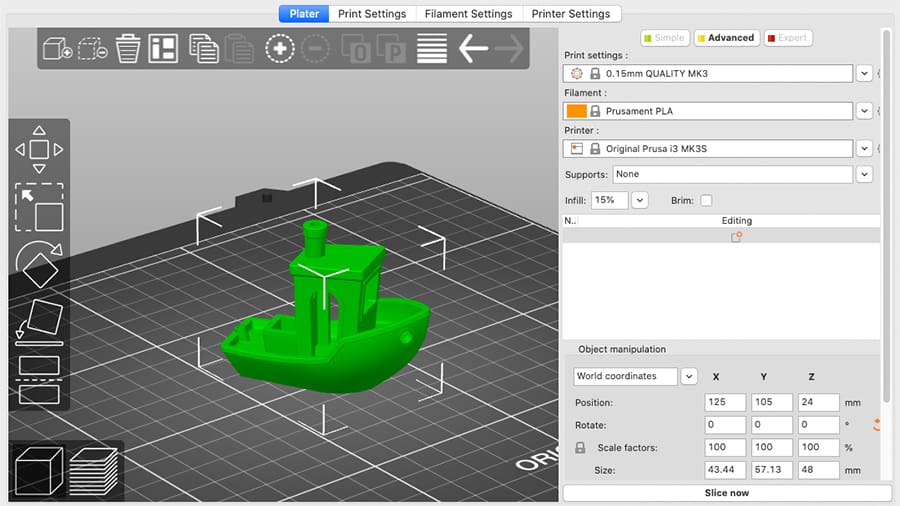The width and height of the screenshot is (900, 506).
Task: Select Simple mode
Action: coord(665,38)
